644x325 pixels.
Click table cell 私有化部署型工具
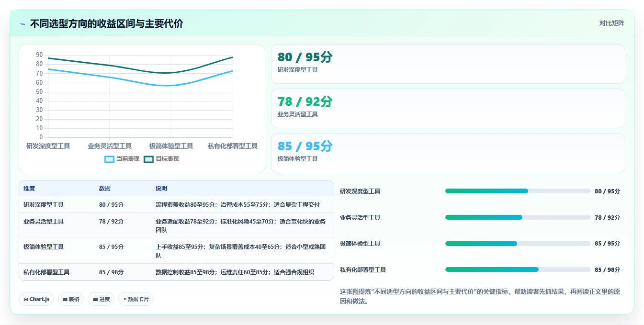tap(46, 272)
